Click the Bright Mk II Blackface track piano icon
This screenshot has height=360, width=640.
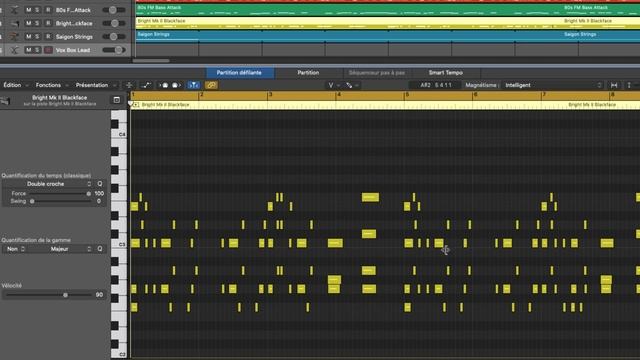(x=15, y=23)
